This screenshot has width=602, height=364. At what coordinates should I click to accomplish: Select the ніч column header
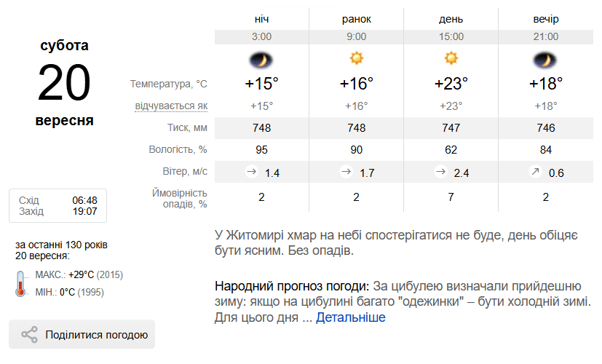click(x=261, y=19)
